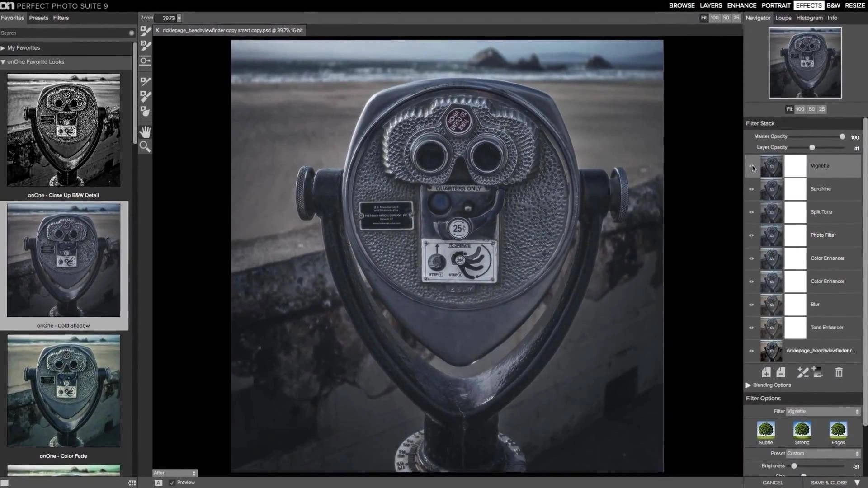Switch to the LAYERS module

[711, 5]
